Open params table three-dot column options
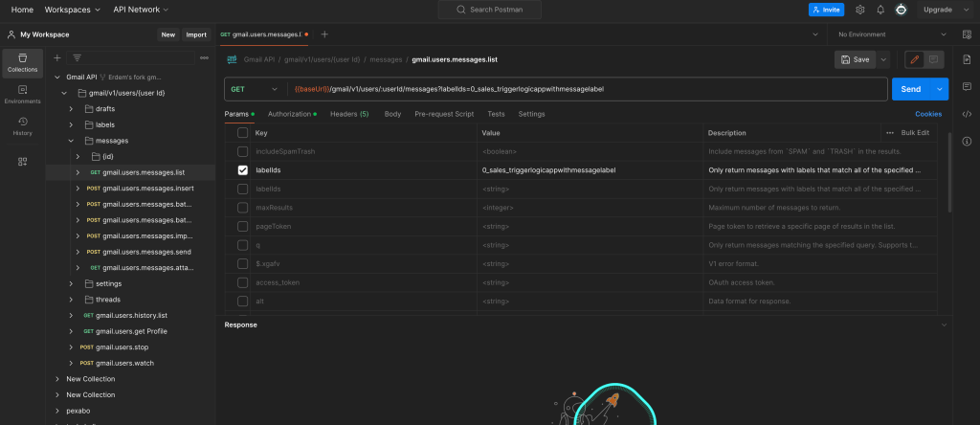The image size is (980, 425). coord(890,132)
